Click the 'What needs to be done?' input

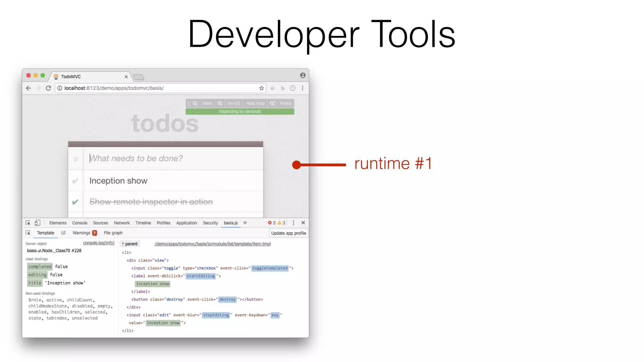coord(173,159)
